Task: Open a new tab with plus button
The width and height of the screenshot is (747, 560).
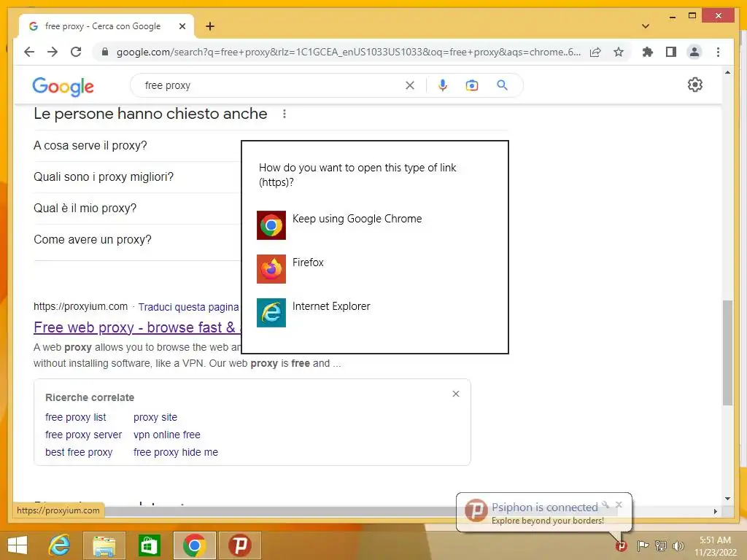Action: 210,26
